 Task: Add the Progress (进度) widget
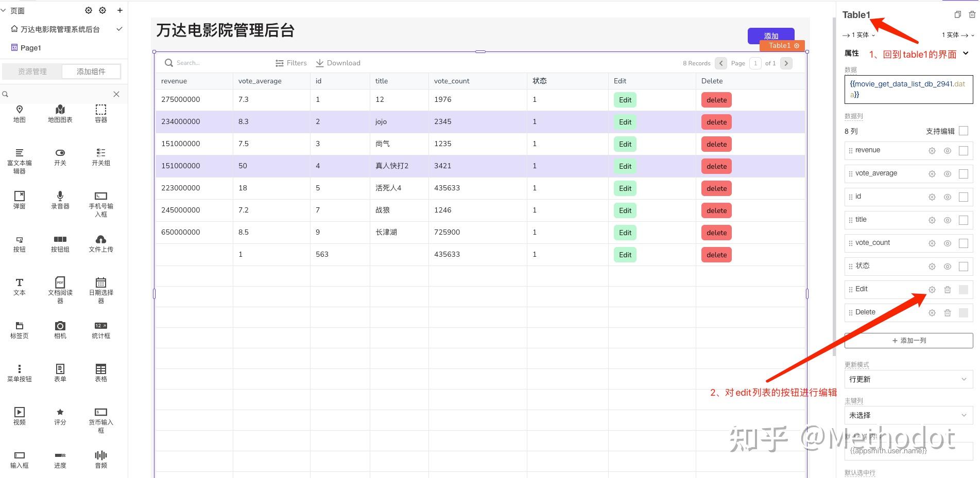coord(60,459)
